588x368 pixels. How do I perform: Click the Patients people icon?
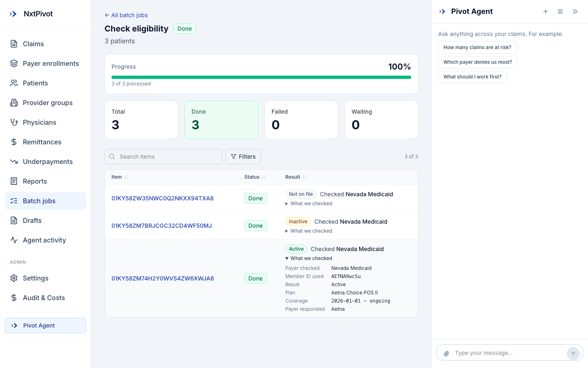[14, 83]
